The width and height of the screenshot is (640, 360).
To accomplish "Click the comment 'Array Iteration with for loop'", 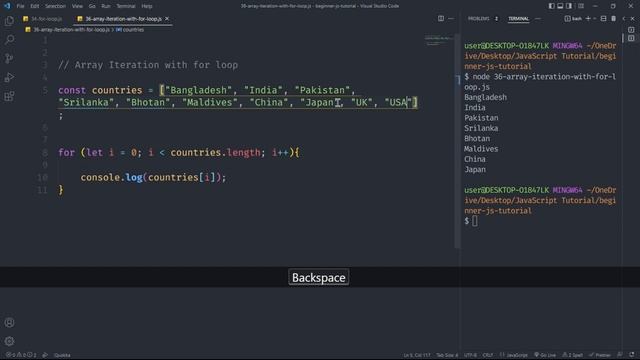I will (148, 65).
